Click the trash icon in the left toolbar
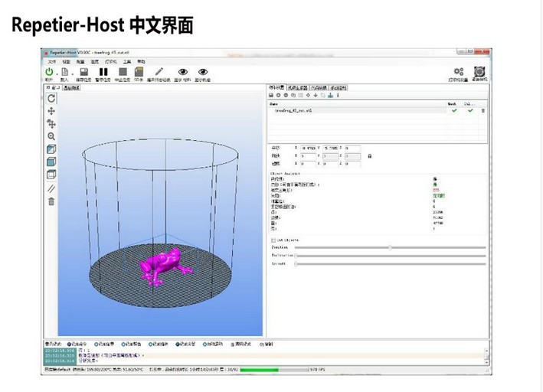The image size is (543, 392). pos(51,201)
